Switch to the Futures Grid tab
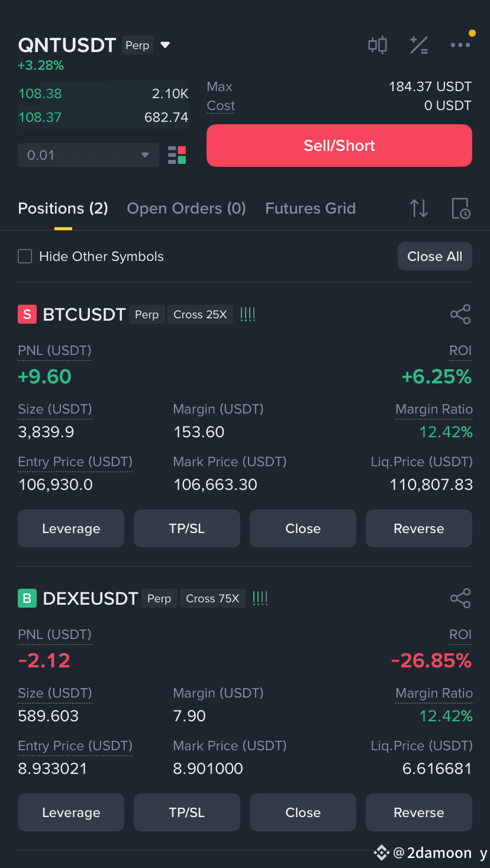This screenshot has width=490, height=868. click(x=310, y=208)
